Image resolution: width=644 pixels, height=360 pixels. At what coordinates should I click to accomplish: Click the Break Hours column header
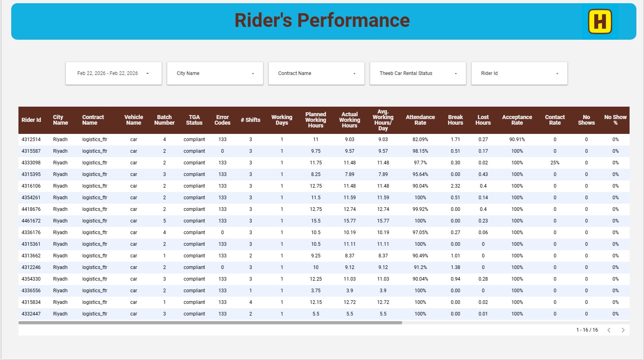(x=455, y=120)
